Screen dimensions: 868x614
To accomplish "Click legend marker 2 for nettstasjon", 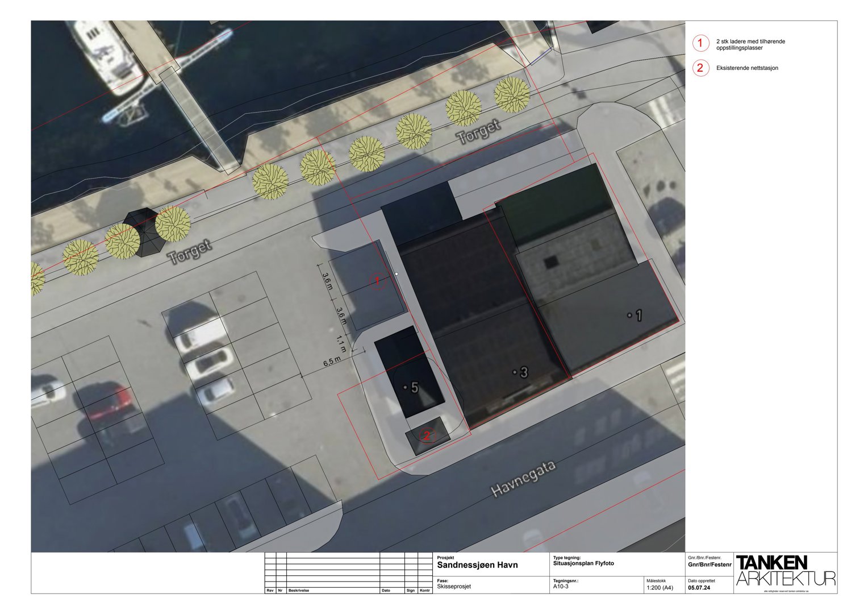I will pos(701,67).
